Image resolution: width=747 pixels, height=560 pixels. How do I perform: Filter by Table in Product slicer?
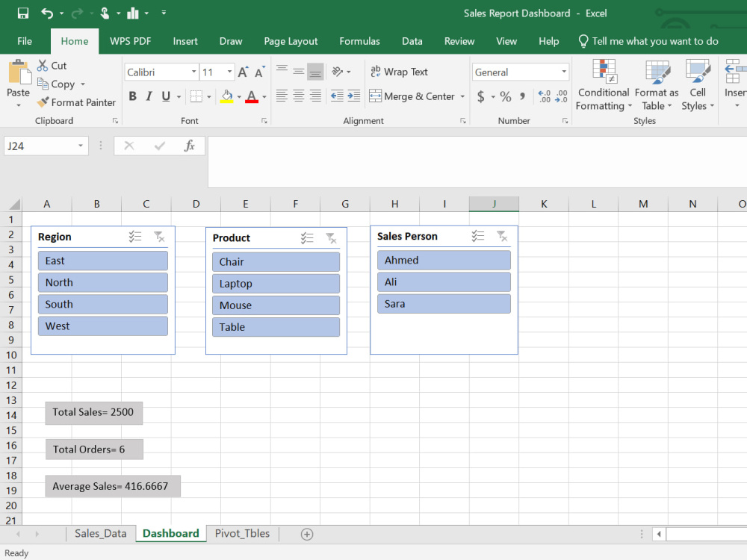tap(276, 327)
